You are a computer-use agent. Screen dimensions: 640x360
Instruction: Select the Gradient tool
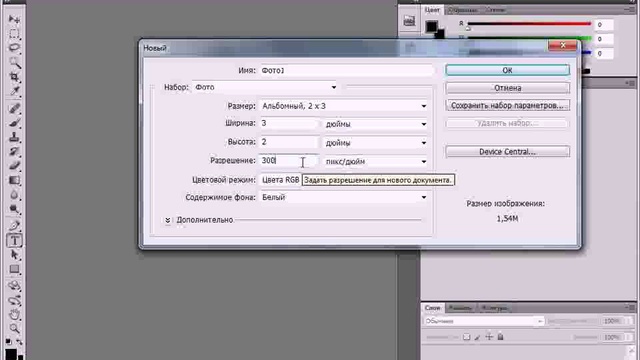tap(14, 180)
